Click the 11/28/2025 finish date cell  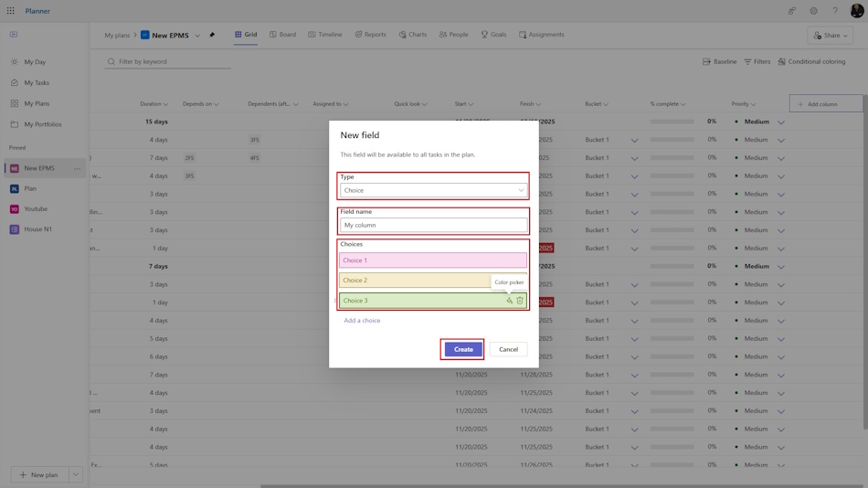tap(536, 375)
